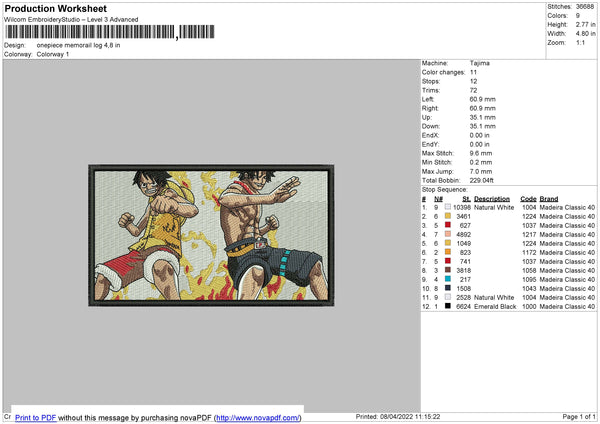Click 'Natural White' description in stop row 11
600x424 pixels.
494,297
